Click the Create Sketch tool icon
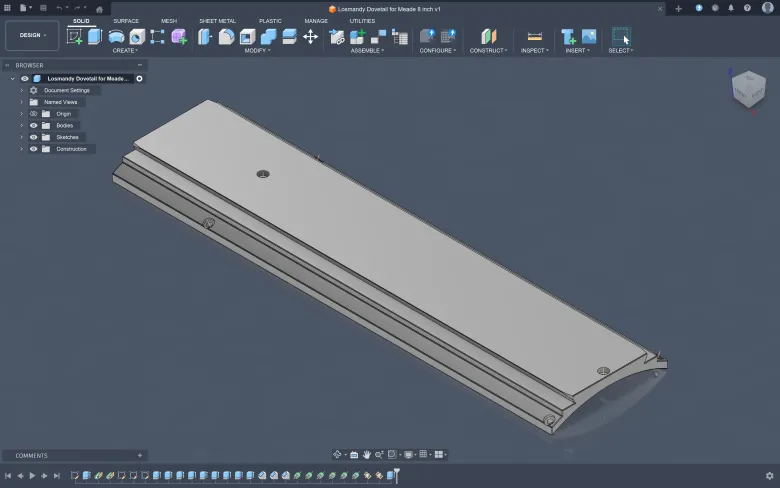The image size is (780, 488). (75, 37)
